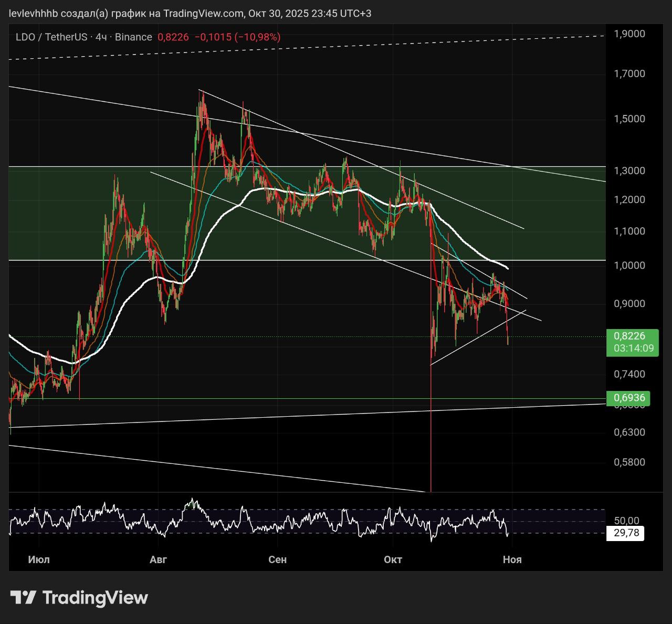Click the TradingView logo icon
This screenshot has width=672, height=624.
[23, 597]
